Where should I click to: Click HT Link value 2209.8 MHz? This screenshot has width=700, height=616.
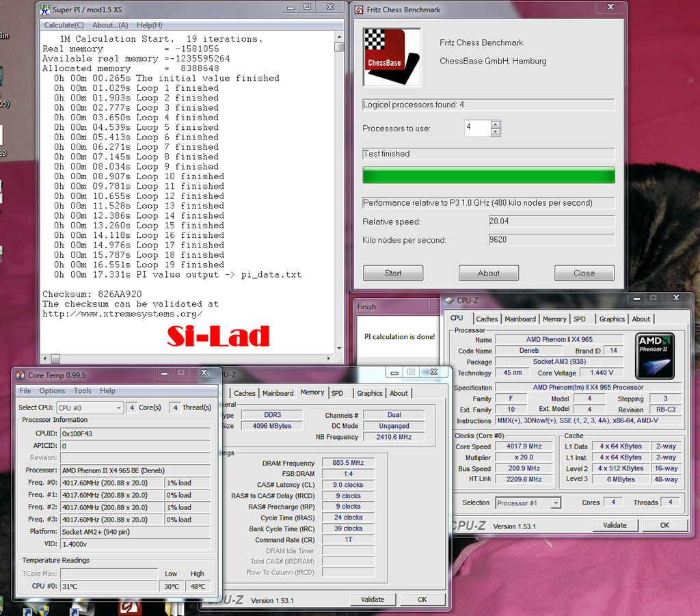524,479
